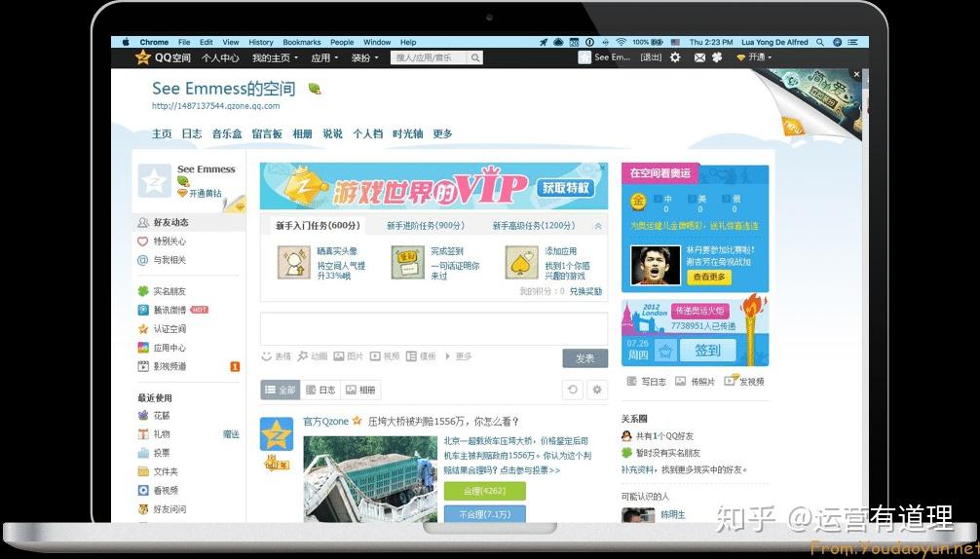Open 与我相关 in sidebar

point(162,260)
